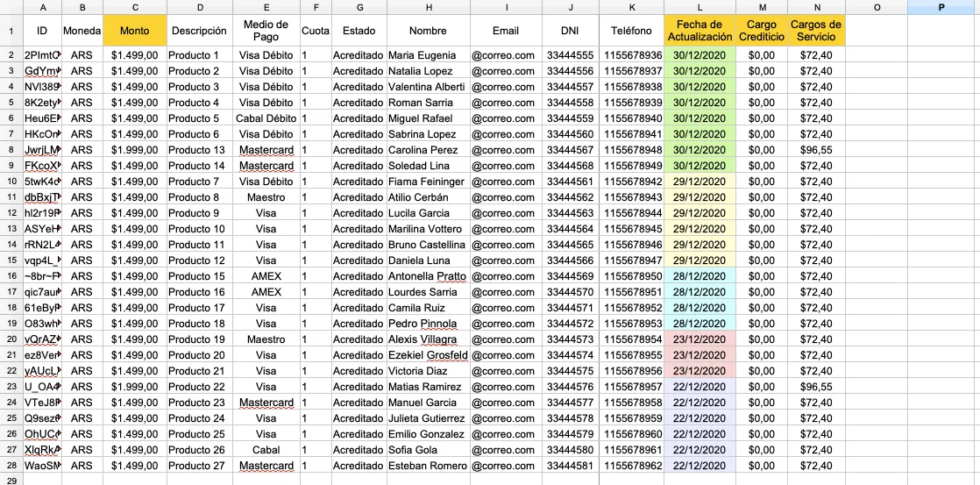This screenshot has width=980, height=485.
Task: Select the Producto 5 description cell
Action: (199, 118)
